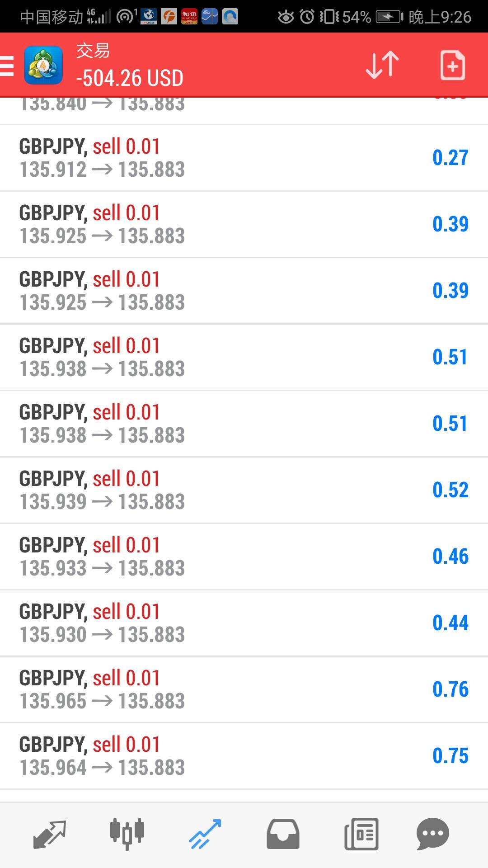Select GBPJPY sell position opened at 135.939
Screen dimensions: 488x868
coord(244,490)
